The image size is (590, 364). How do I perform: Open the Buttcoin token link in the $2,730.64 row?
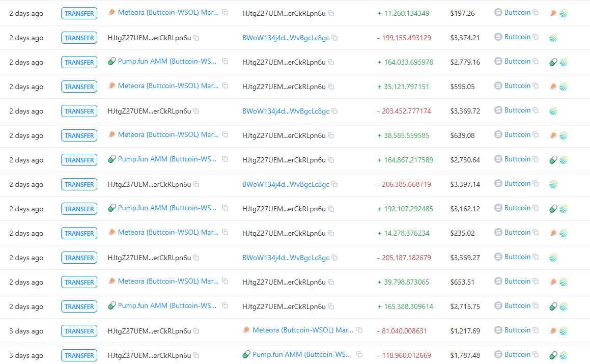coord(517,159)
